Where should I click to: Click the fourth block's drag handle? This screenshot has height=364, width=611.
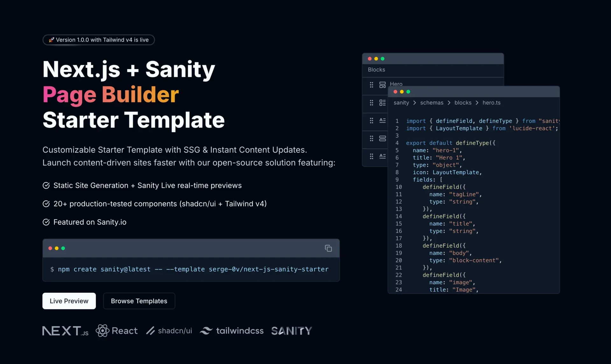(371, 138)
